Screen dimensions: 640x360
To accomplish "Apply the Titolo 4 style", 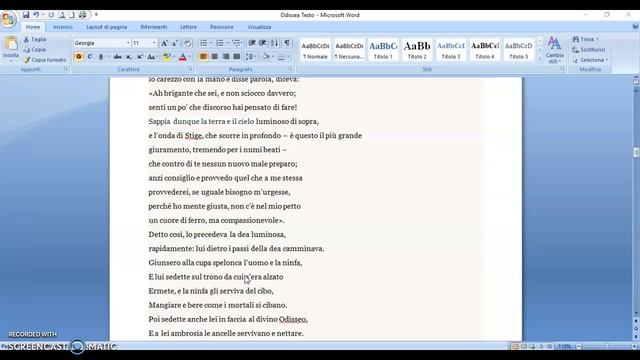I will click(x=484, y=50).
